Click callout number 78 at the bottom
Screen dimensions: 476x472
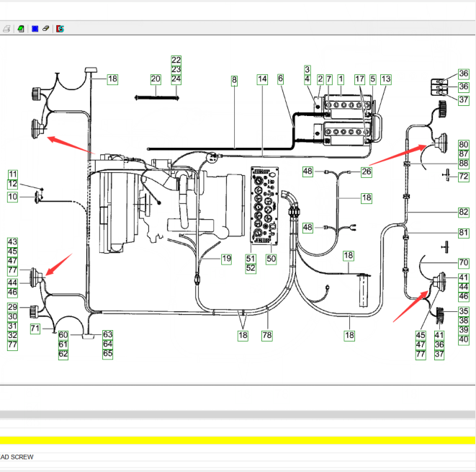pyautogui.click(x=267, y=336)
